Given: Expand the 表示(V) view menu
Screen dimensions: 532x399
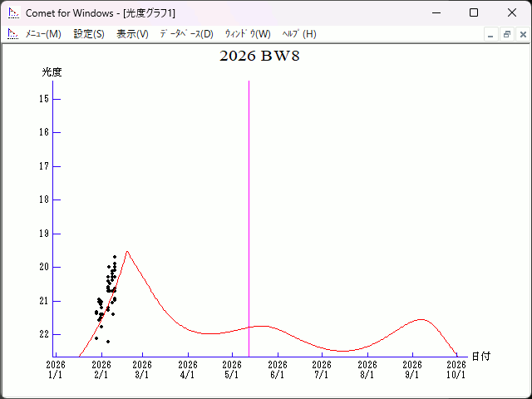Looking at the screenshot, I should tap(132, 34).
